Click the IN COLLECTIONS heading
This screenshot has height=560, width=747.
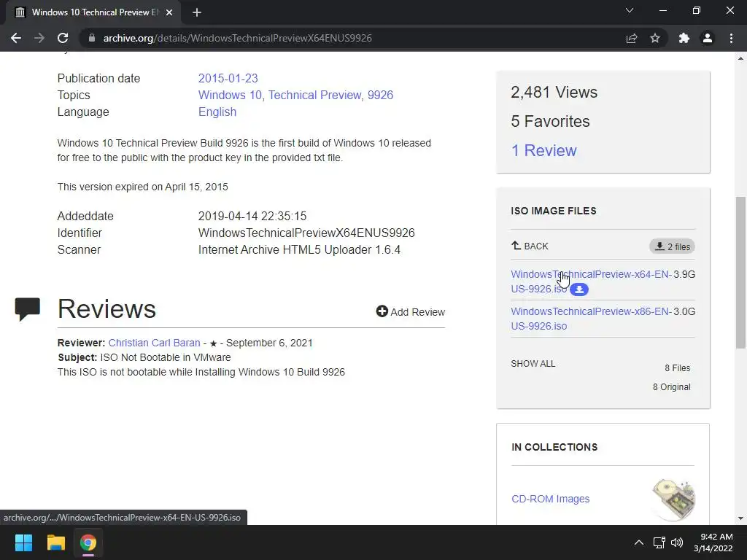tap(554, 447)
